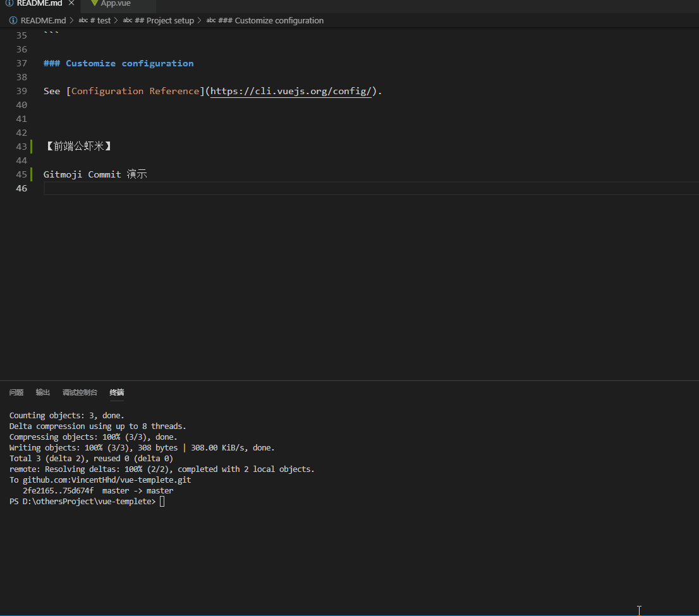Viewport: 699px width, 616px height.
Task: Close the README.md tab
Action: (71, 3)
